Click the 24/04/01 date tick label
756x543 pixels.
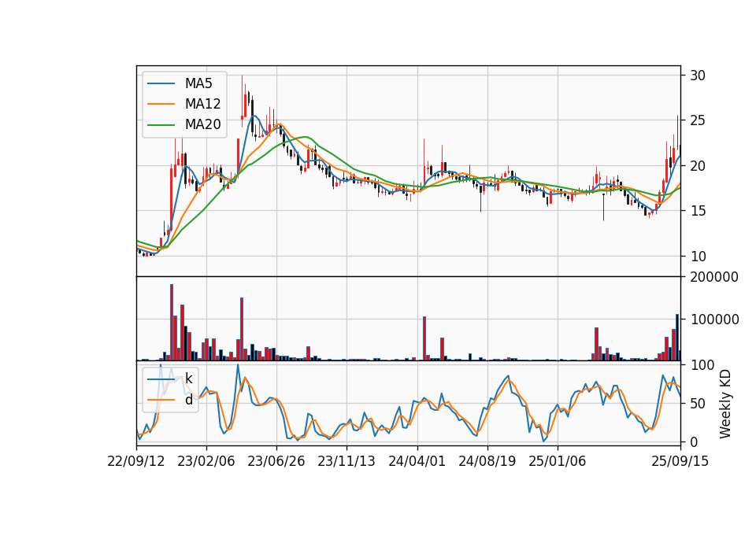point(417,461)
